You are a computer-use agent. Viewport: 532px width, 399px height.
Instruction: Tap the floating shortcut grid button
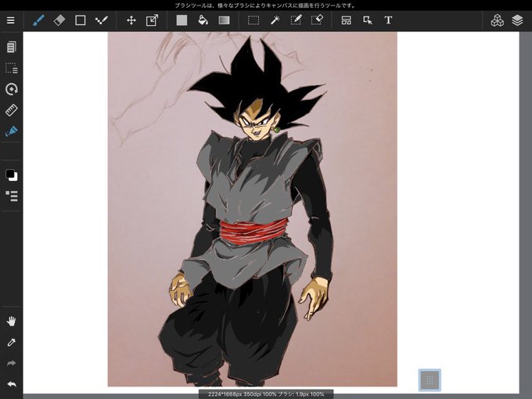pyautogui.click(x=430, y=380)
